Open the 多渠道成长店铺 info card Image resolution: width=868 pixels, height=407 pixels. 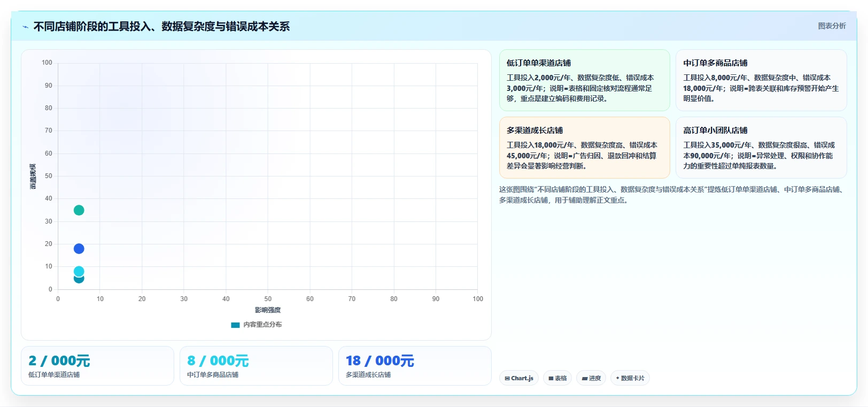pos(584,148)
